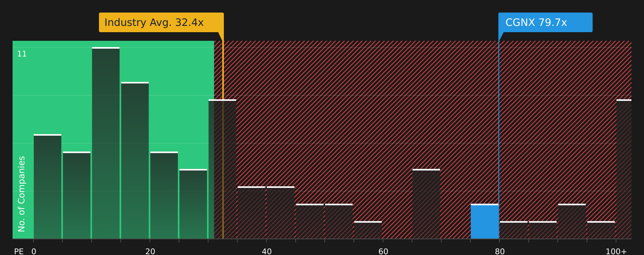The height and width of the screenshot is (255, 644).
Task: Click the 100+ PE bar at right edge
Action: pos(624,169)
